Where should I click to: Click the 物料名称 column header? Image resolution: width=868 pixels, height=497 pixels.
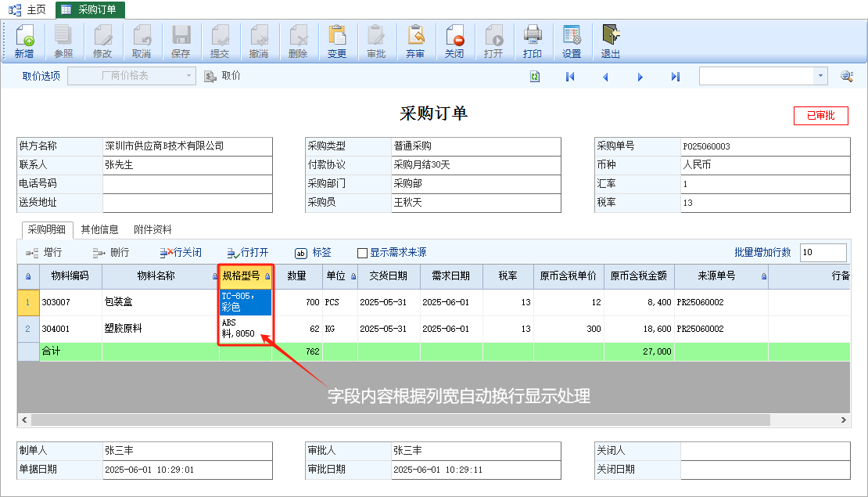point(160,276)
